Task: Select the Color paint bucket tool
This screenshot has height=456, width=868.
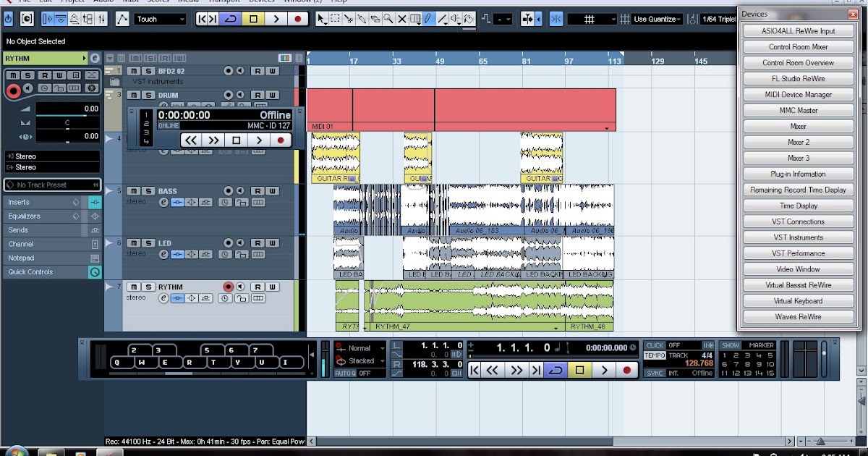Action: (x=469, y=20)
